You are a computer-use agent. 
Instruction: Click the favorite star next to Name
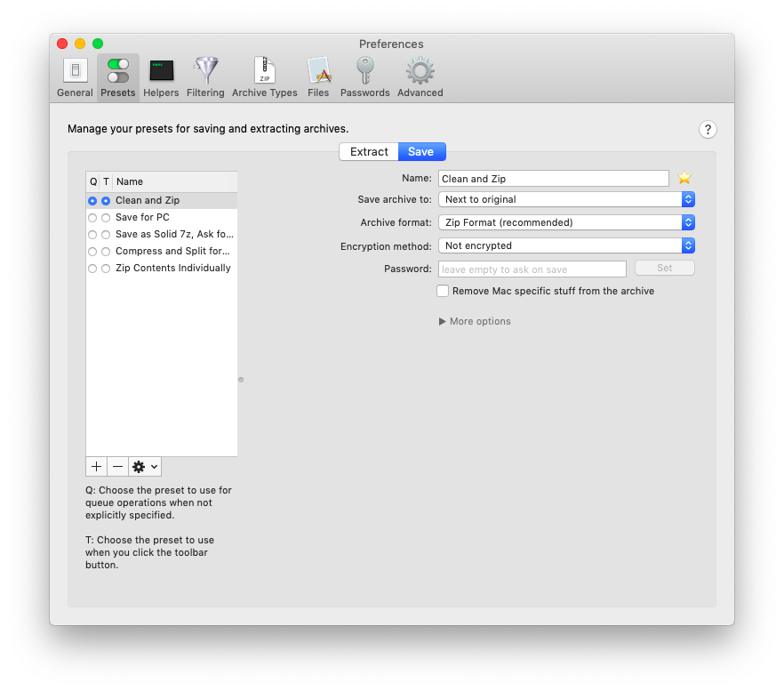pyautogui.click(x=684, y=178)
